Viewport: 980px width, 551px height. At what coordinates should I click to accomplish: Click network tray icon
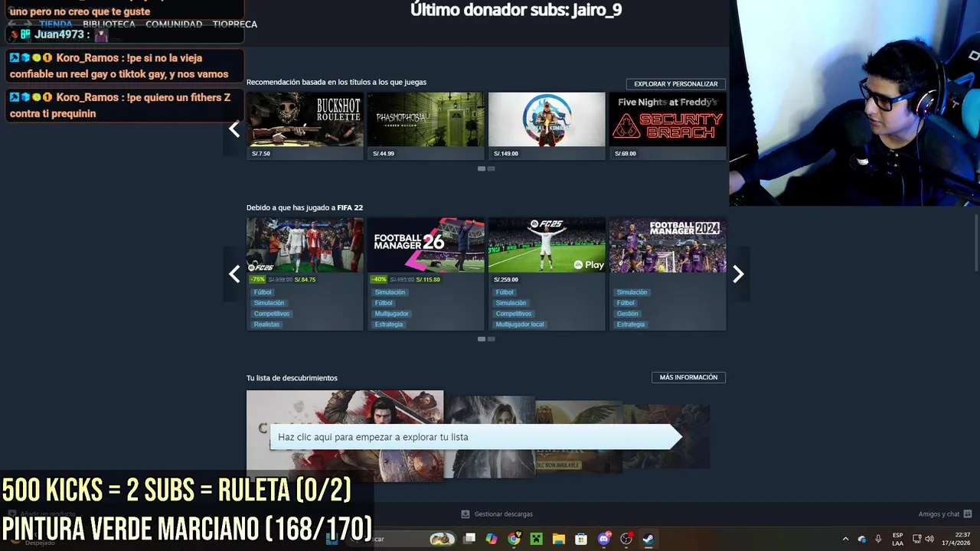point(917,539)
